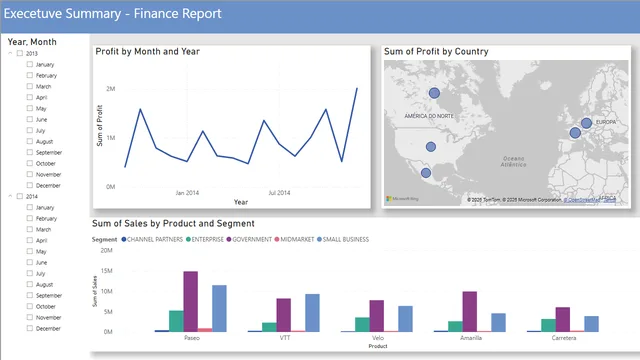Click the France map bubble
Screen dimensions: 640x360
(575, 133)
